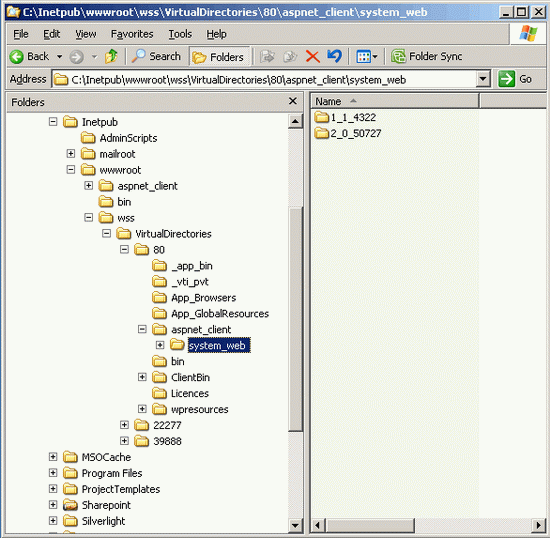Expand the mailroot folder node
Viewport: 550px width, 538px height.
(71, 154)
